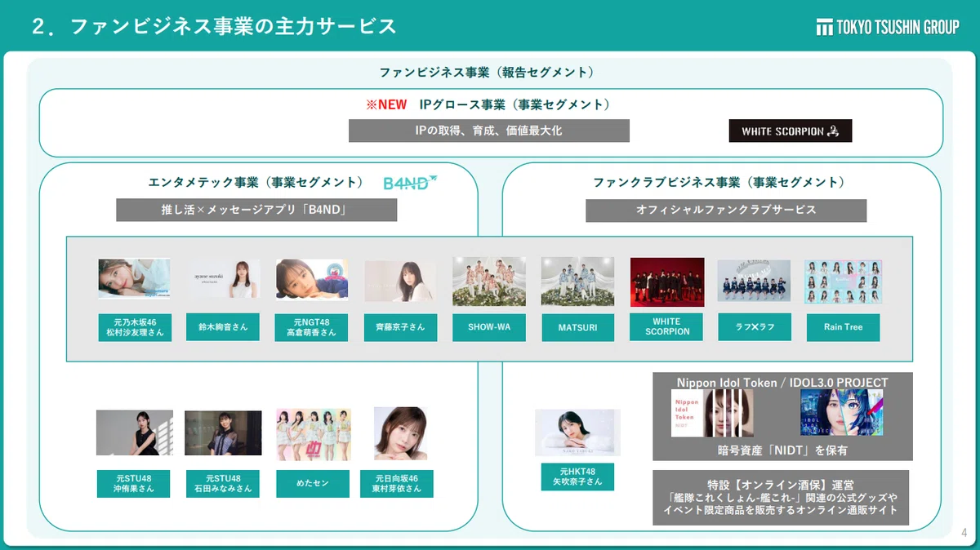Select the WHITE SCORPION teal label

[667, 326]
